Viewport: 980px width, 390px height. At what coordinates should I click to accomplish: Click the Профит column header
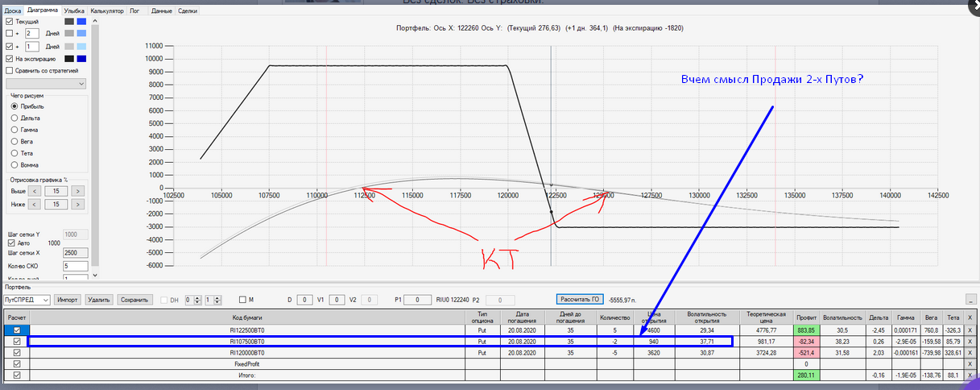click(805, 317)
